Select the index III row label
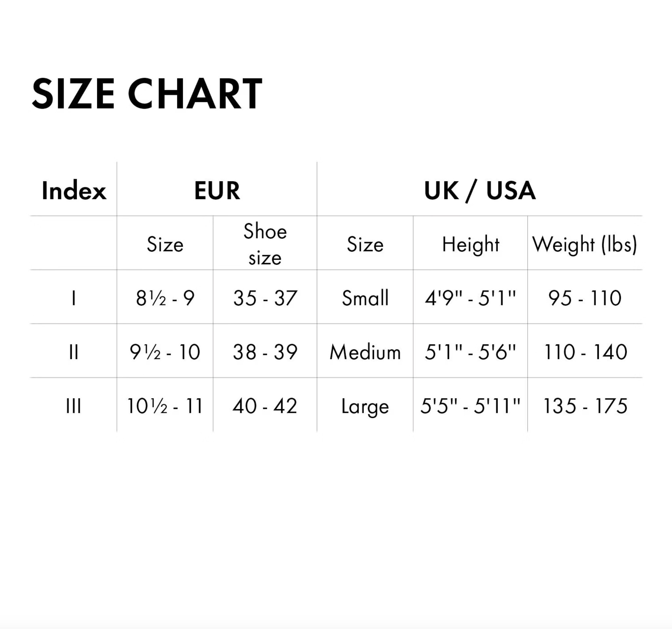This screenshot has height=629, width=672. click(x=74, y=406)
